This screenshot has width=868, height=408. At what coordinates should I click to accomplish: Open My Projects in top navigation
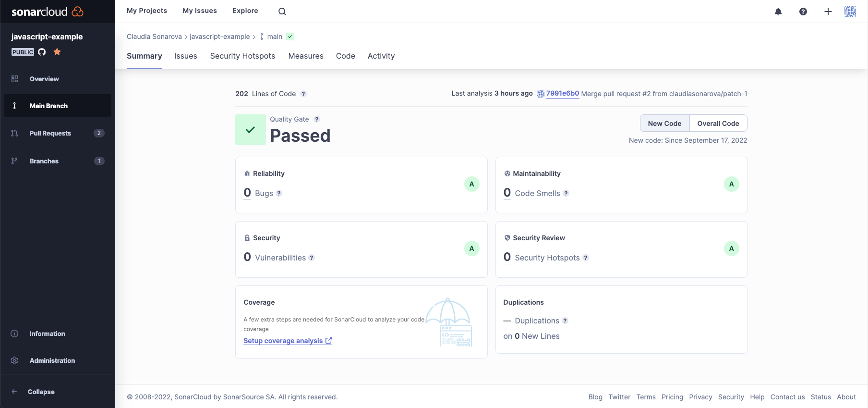pyautogui.click(x=147, y=11)
